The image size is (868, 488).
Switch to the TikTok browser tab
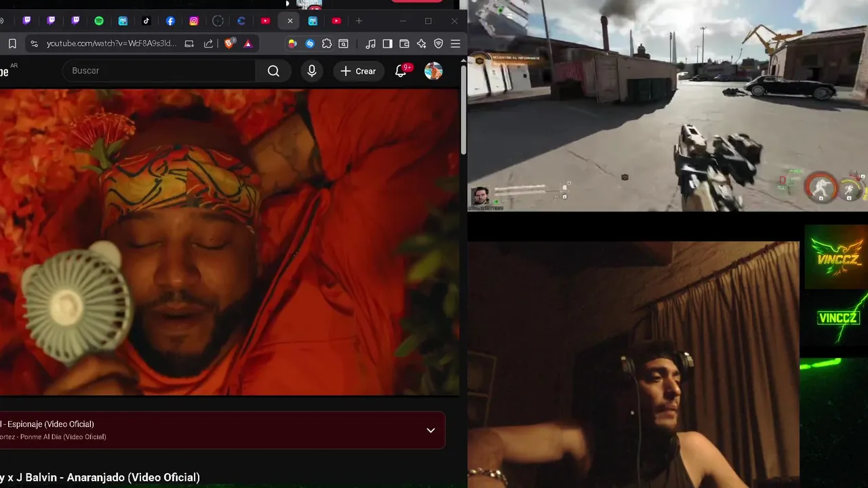[146, 21]
